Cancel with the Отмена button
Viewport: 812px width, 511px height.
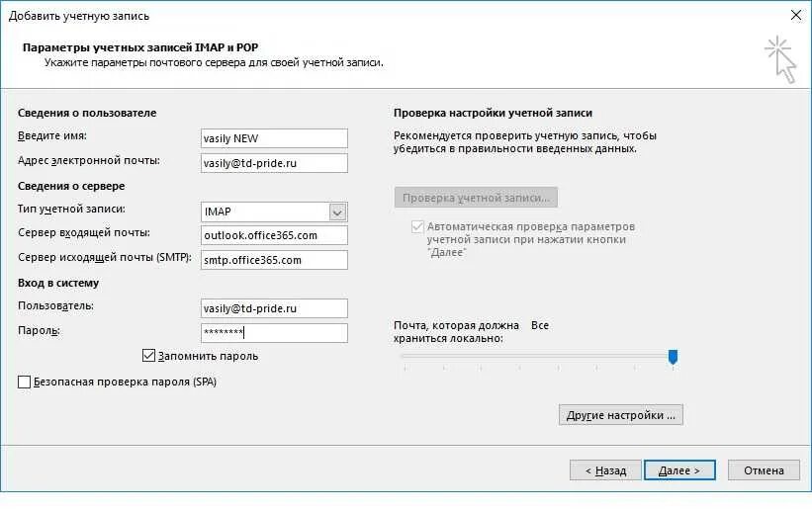[x=763, y=470]
